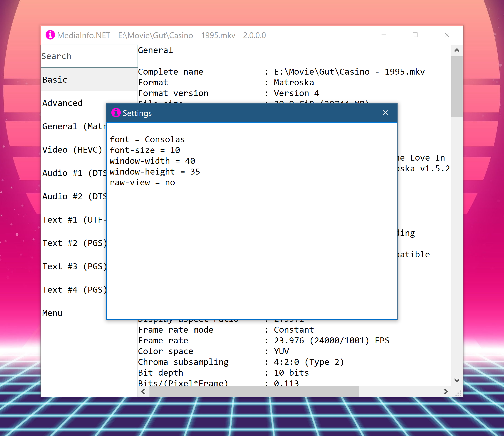Viewport: 504px width, 436px height.
Task: Click the Settings dialog info icon
Action: pos(116,113)
